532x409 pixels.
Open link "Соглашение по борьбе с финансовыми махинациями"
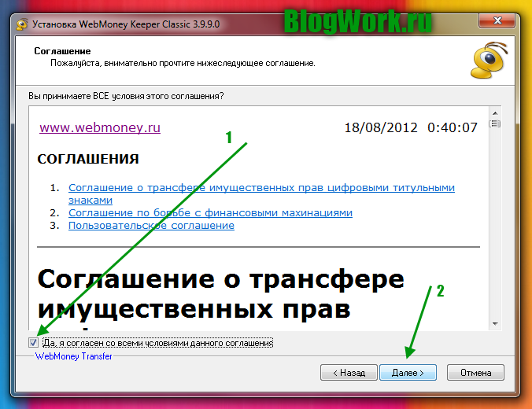(x=210, y=212)
